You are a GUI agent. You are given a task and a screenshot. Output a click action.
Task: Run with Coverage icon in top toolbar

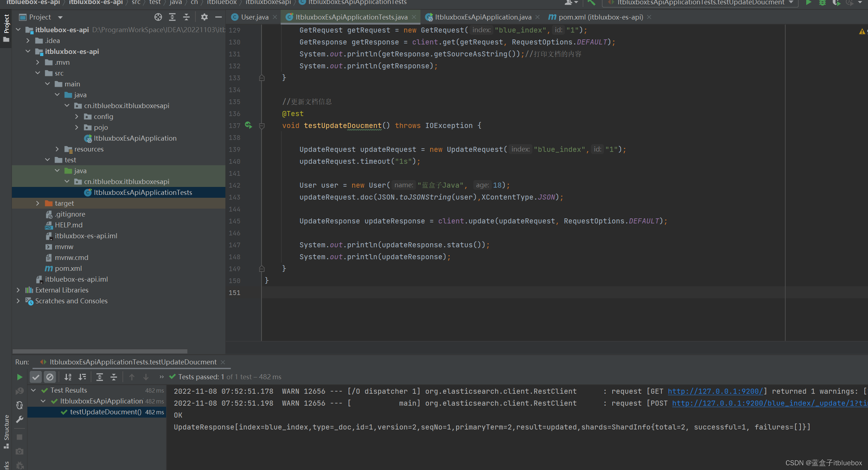[836, 3]
